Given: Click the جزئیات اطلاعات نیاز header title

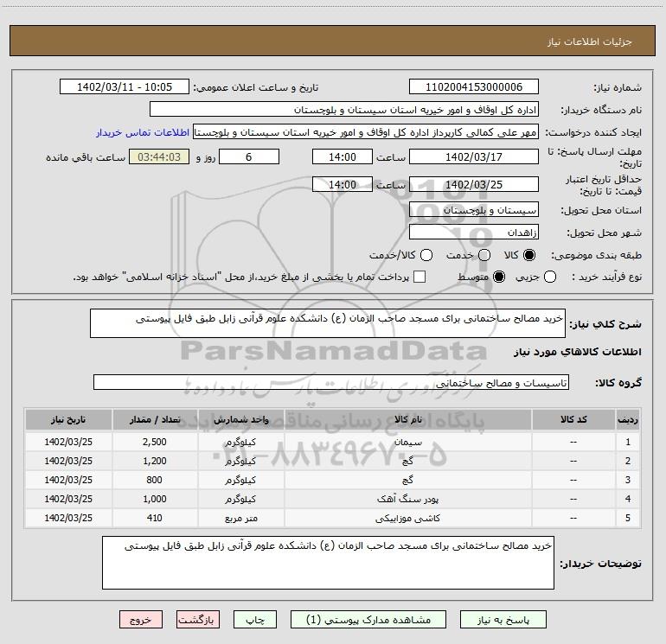Looking at the screenshot, I should (x=590, y=41).
